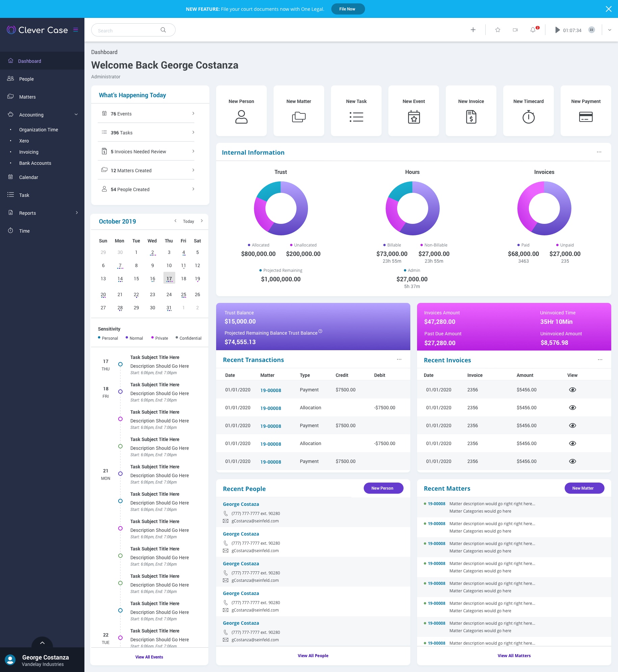Open notifications bell in top bar
Image resolution: width=618 pixels, height=672 pixels.
pos(533,30)
